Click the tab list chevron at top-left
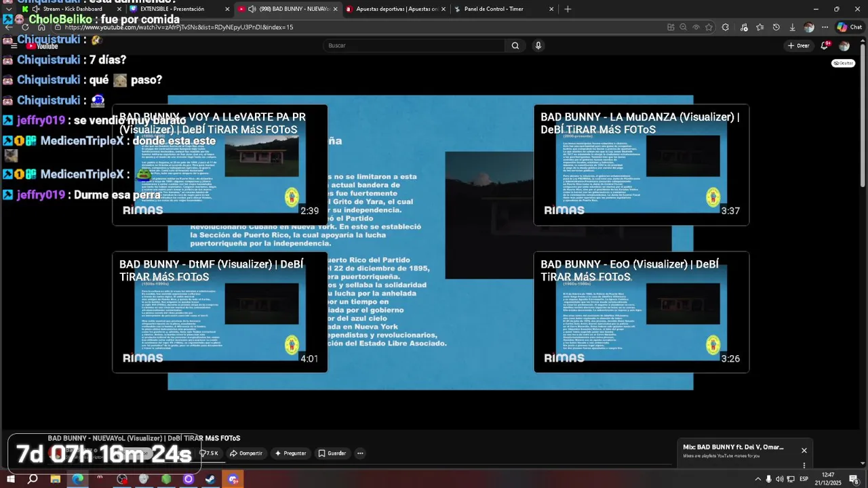Image resolution: width=868 pixels, height=488 pixels. click(x=8, y=9)
